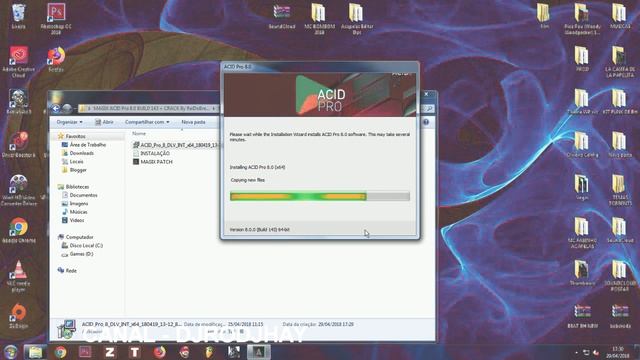
Task: Open the Google Chrome desktop shortcut
Action: [18, 231]
